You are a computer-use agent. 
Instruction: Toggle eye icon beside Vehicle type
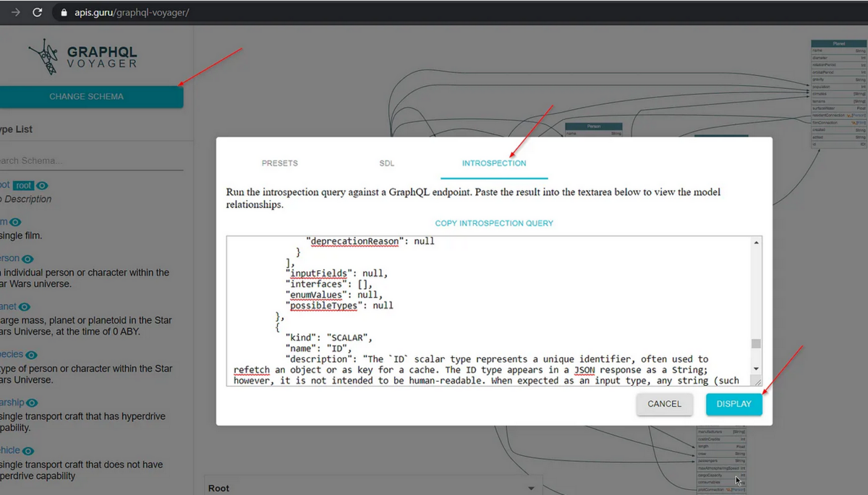point(28,451)
